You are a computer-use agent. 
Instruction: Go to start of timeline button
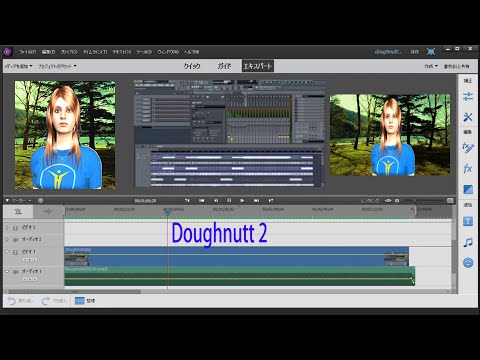[201, 200]
